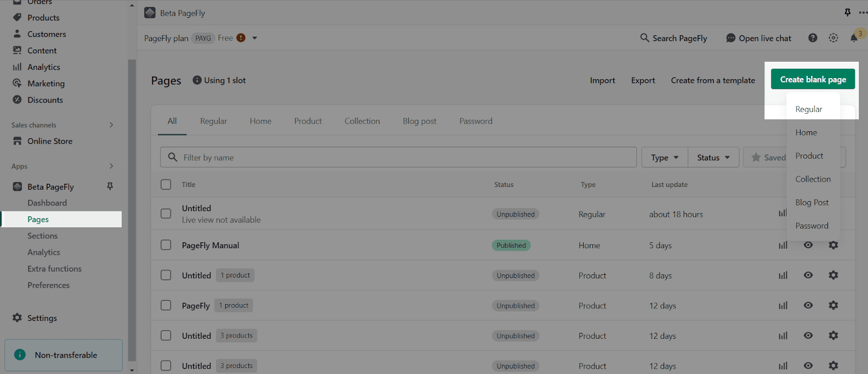This screenshot has width=868, height=374.
Task: Switch to the Blog post tab
Action: click(419, 121)
